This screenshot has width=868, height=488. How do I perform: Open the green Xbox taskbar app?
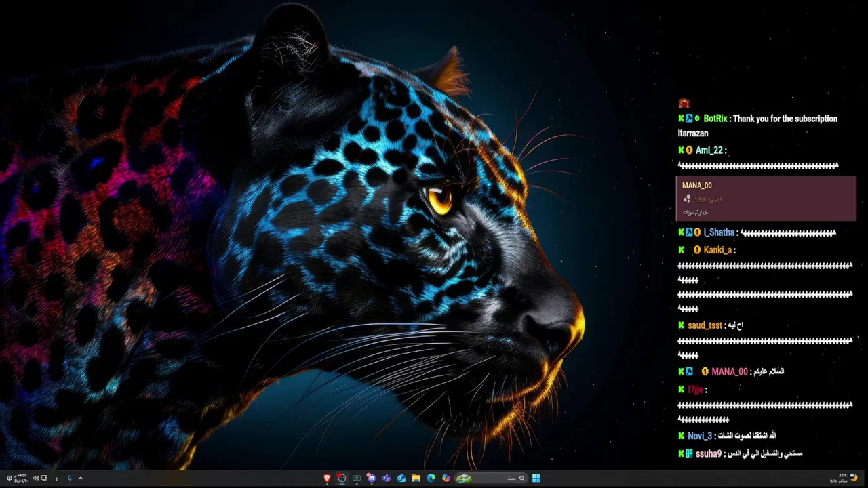(357, 478)
